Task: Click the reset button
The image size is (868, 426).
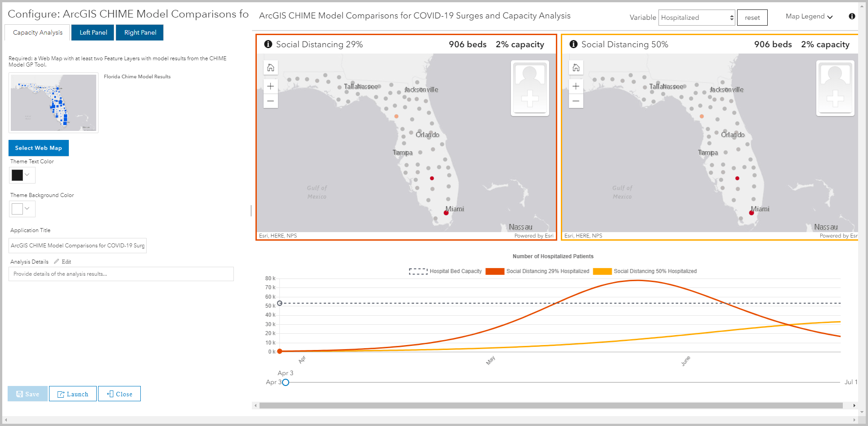Action: 752,18
